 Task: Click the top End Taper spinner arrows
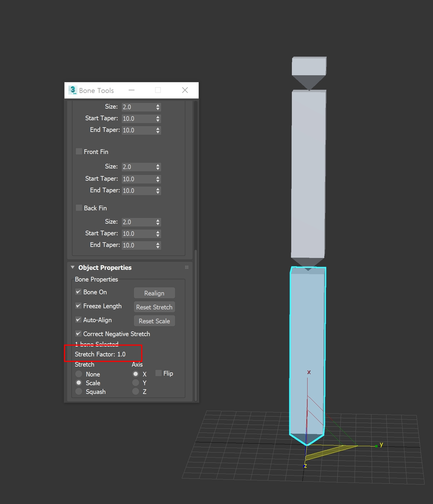[158, 130]
